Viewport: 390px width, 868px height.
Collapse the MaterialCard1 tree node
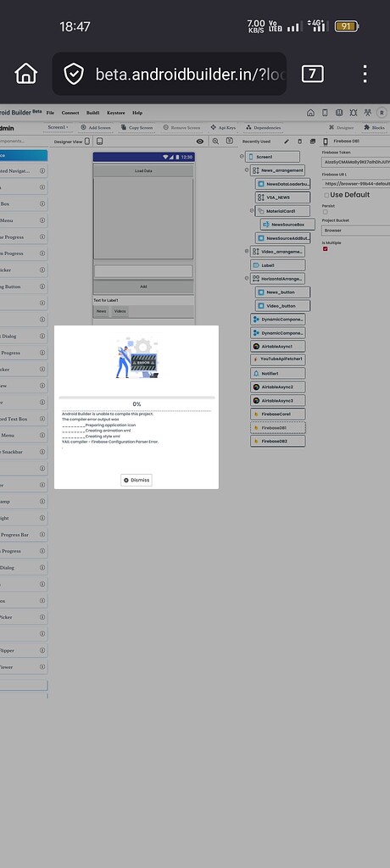coord(252,211)
